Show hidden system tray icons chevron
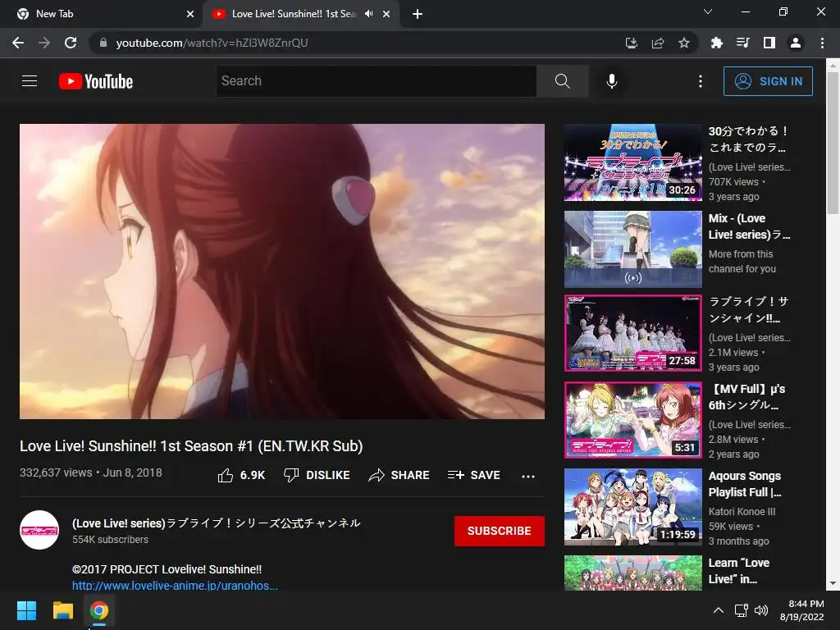 pyautogui.click(x=719, y=610)
